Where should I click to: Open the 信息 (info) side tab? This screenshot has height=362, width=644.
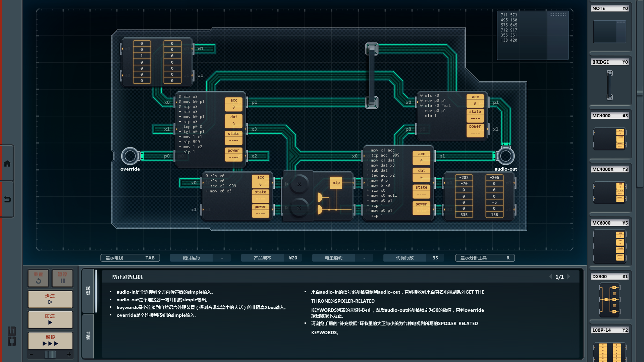click(x=88, y=290)
